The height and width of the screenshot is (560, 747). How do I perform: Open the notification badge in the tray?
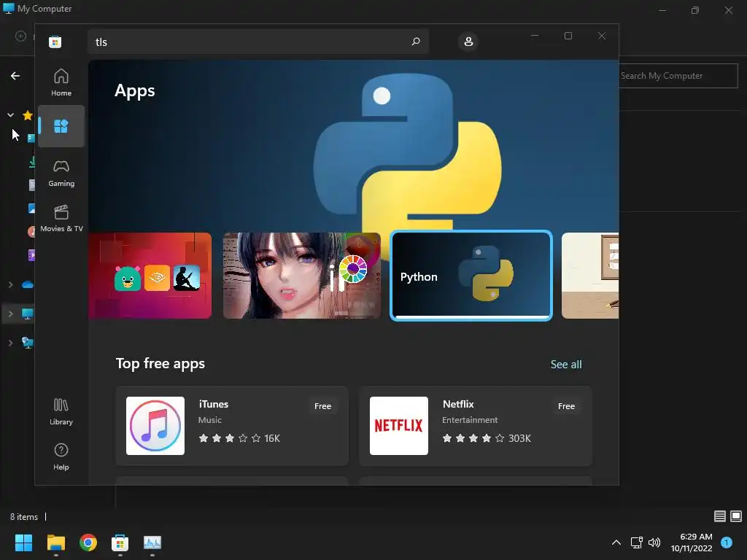(x=727, y=542)
